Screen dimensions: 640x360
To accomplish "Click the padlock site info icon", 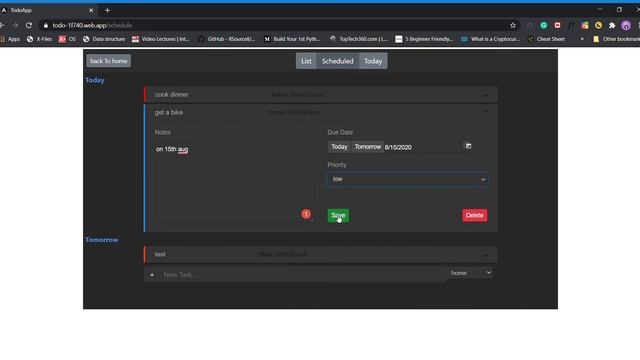I will point(46,25).
